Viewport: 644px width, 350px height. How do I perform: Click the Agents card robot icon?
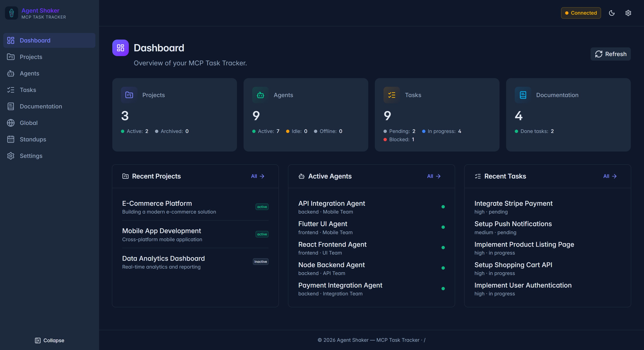point(260,95)
